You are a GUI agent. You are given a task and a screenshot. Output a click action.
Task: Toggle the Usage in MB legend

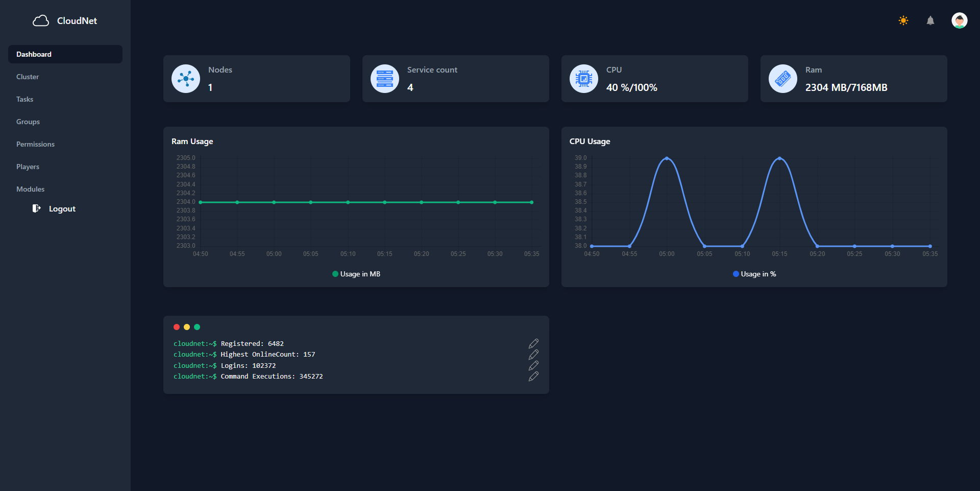pyautogui.click(x=356, y=274)
